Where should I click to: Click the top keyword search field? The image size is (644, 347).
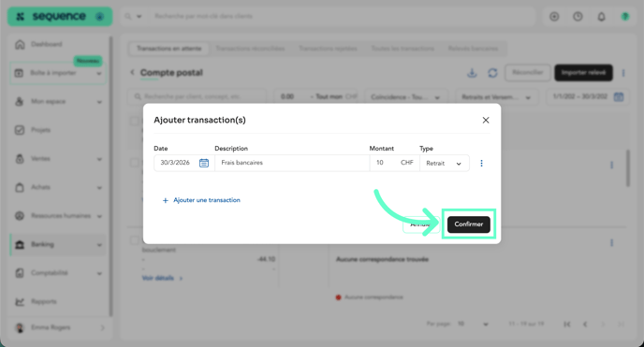tap(341, 17)
